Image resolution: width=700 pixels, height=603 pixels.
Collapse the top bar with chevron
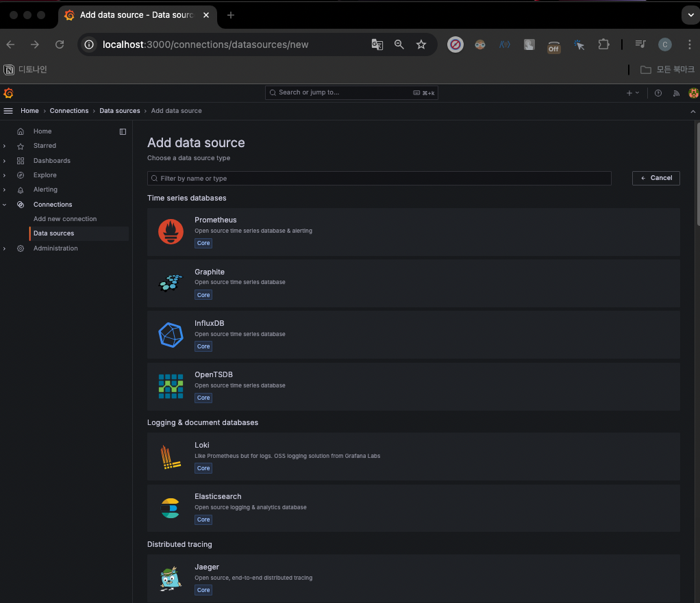pos(693,111)
